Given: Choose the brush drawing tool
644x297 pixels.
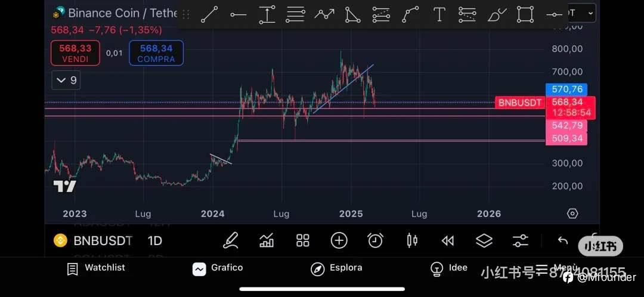Looking at the screenshot, I should (x=497, y=14).
